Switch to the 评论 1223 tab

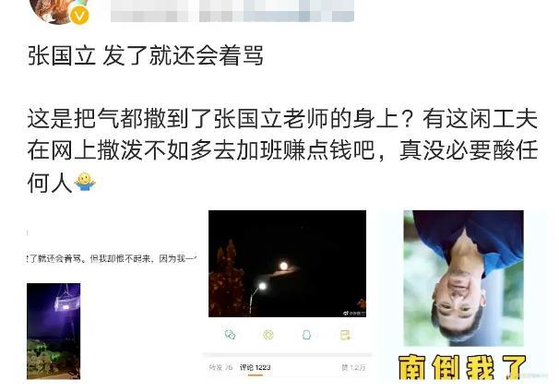tap(256, 367)
